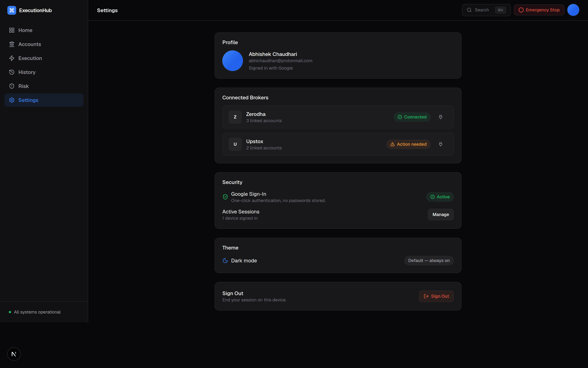Click the Sign Out button
Image resolution: width=588 pixels, height=368 pixels.
pos(436,296)
